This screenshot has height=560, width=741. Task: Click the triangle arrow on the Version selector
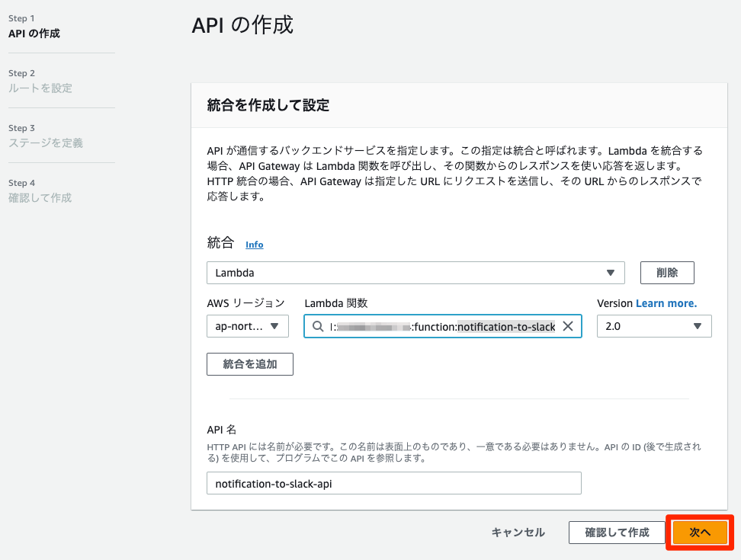pyautogui.click(x=697, y=326)
